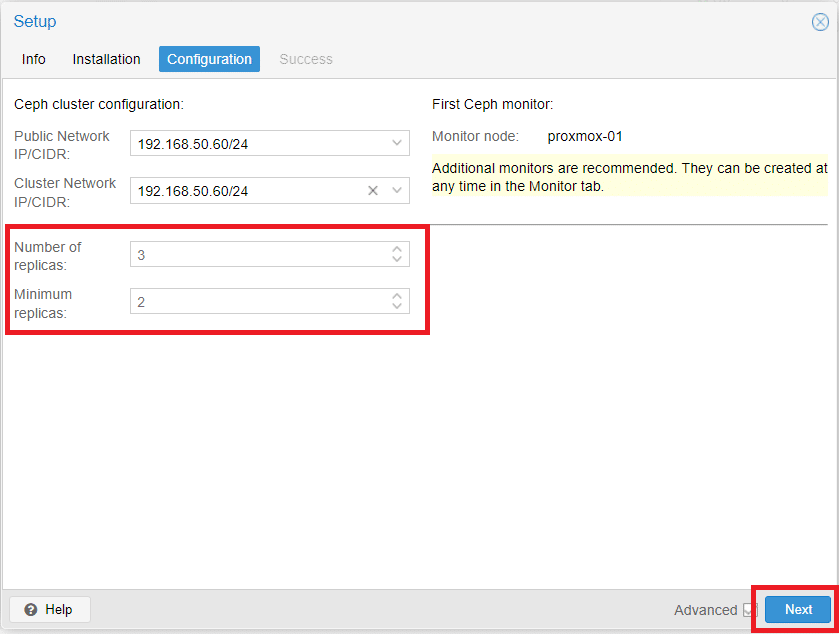Expand the Public Network IP/CIDR dropdown
This screenshot has width=839, height=634.
[x=396, y=143]
